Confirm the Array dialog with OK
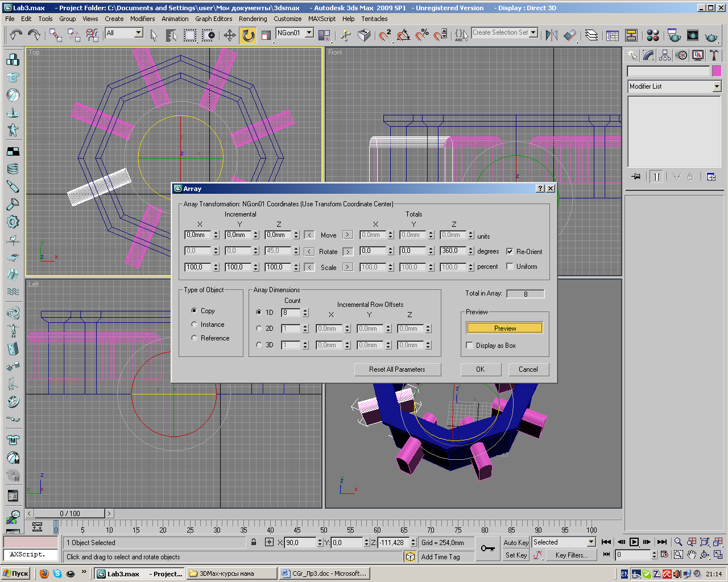The height and width of the screenshot is (582, 728). pyautogui.click(x=481, y=369)
